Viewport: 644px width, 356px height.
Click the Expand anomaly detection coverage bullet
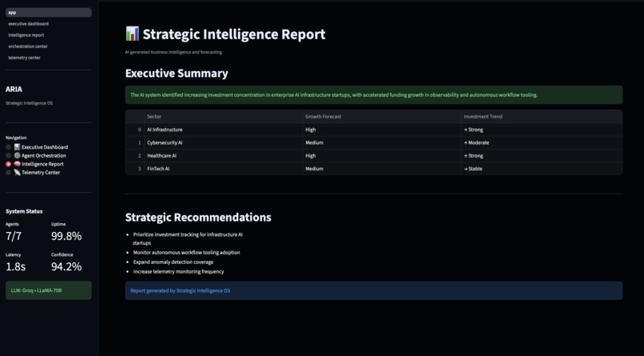tap(173, 262)
